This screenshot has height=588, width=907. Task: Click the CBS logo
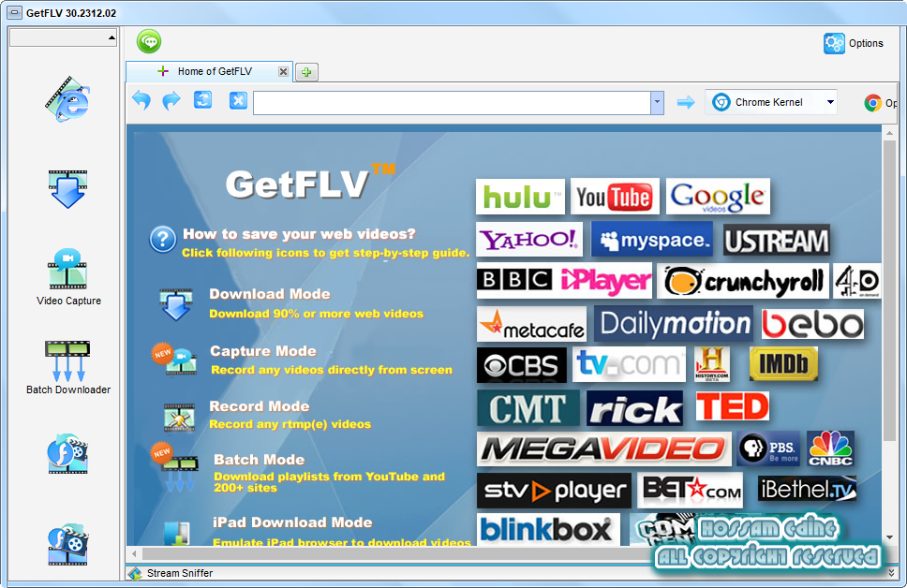point(521,365)
